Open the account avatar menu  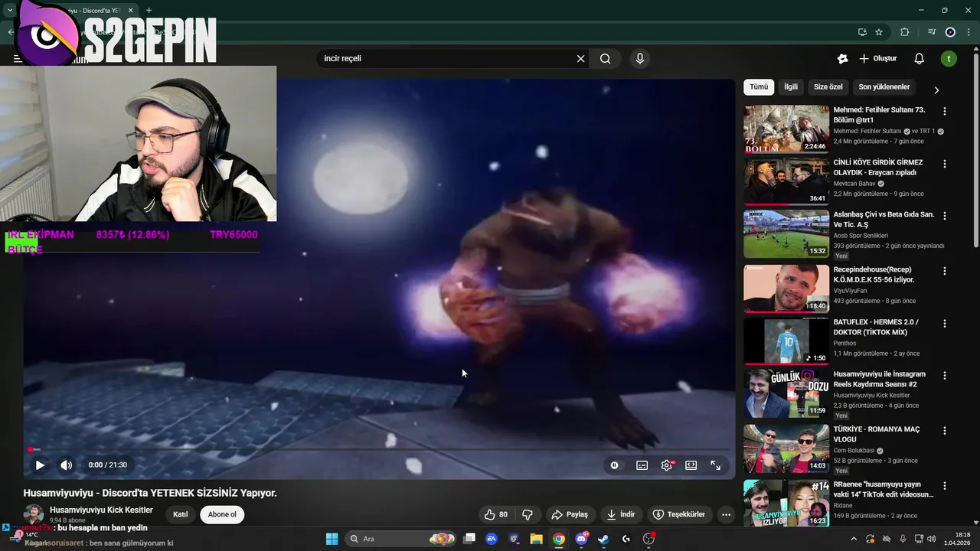949,58
